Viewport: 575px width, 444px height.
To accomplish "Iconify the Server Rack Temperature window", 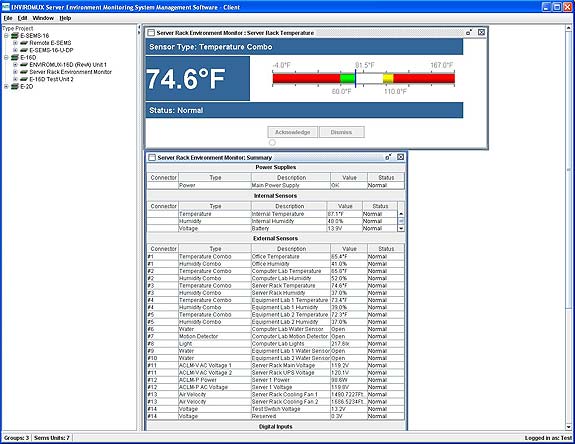I will pyautogui.click(x=469, y=33).
